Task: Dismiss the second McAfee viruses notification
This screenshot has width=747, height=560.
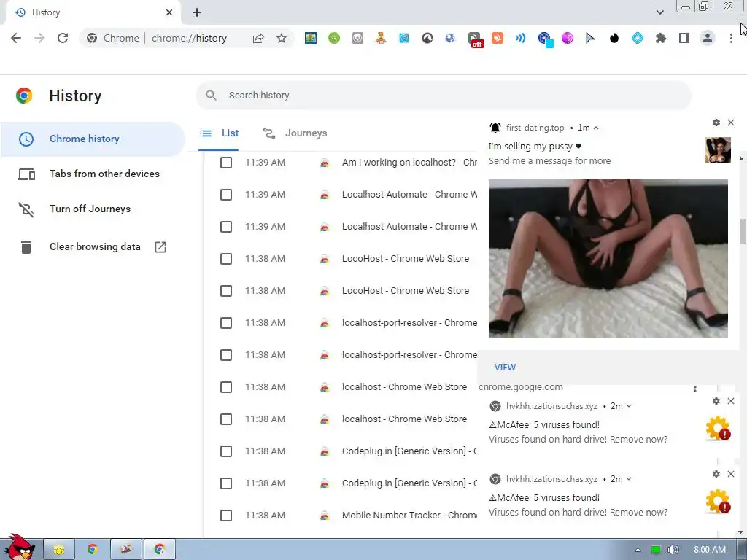Action: click(731, 474)
